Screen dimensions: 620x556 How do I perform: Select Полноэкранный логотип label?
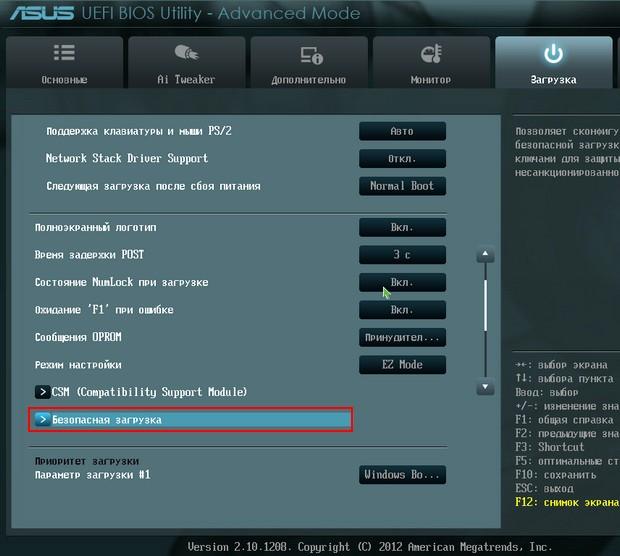pos(96,227)
